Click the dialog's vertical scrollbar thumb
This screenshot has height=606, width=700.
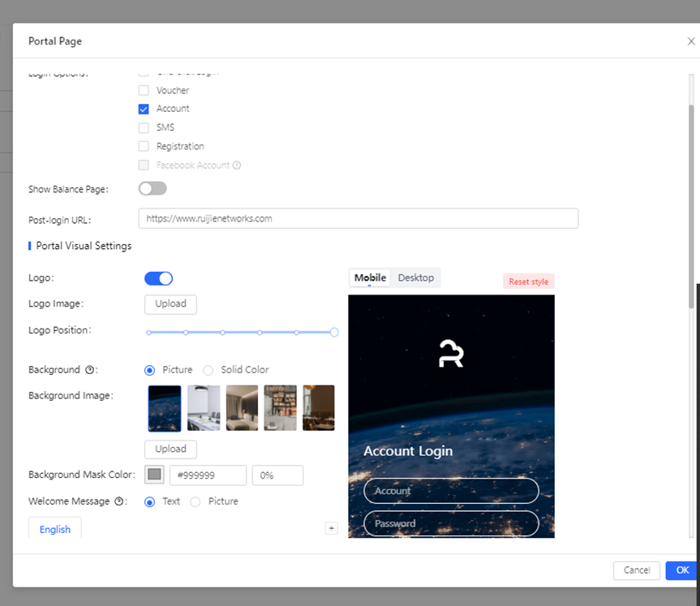691,205
